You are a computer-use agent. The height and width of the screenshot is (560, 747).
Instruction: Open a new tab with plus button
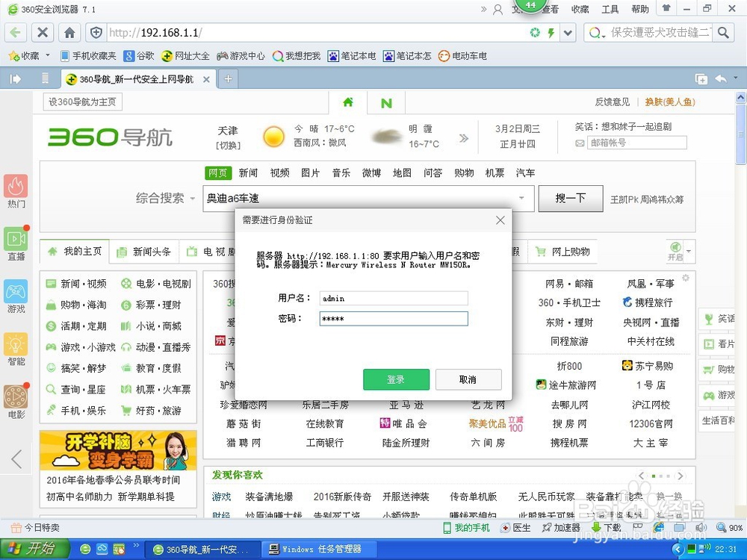tap(228, 78)
